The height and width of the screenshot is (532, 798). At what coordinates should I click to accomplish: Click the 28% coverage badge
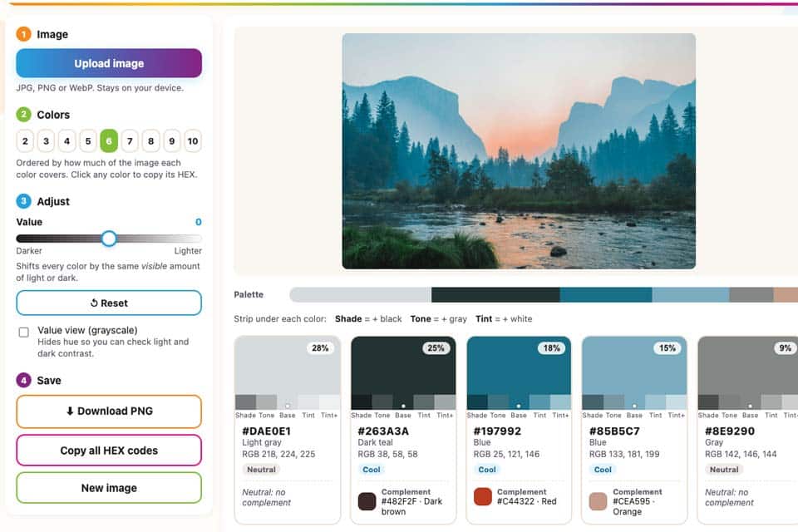pyautogui.click(x=320, y=348)
